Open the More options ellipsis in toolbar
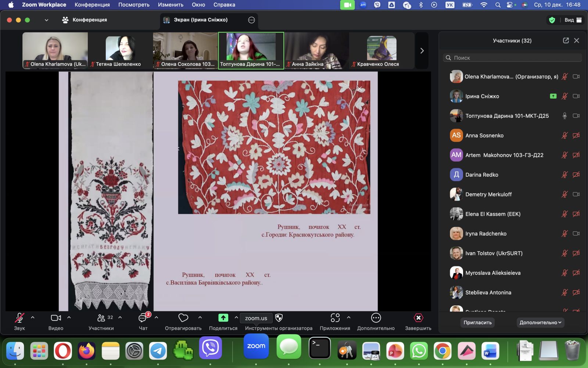This screenshot has height=368, width=588. click(376, 318)
